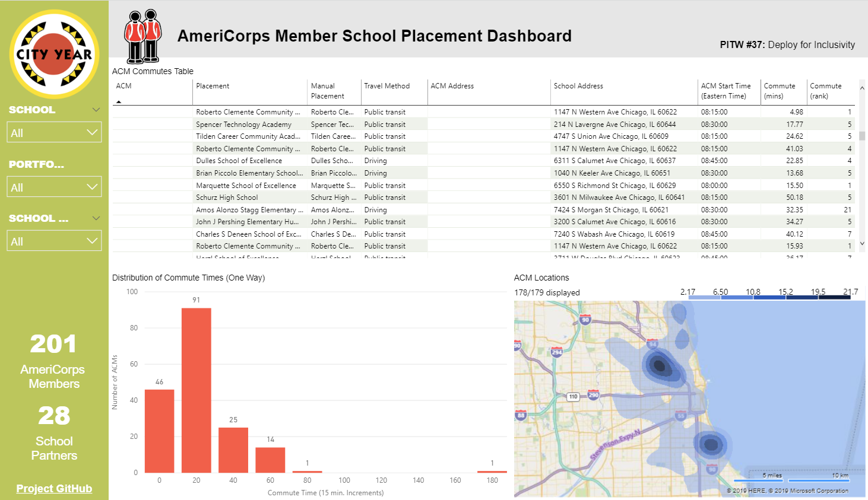Select the histogram bar labeled 25

point(233,450)
